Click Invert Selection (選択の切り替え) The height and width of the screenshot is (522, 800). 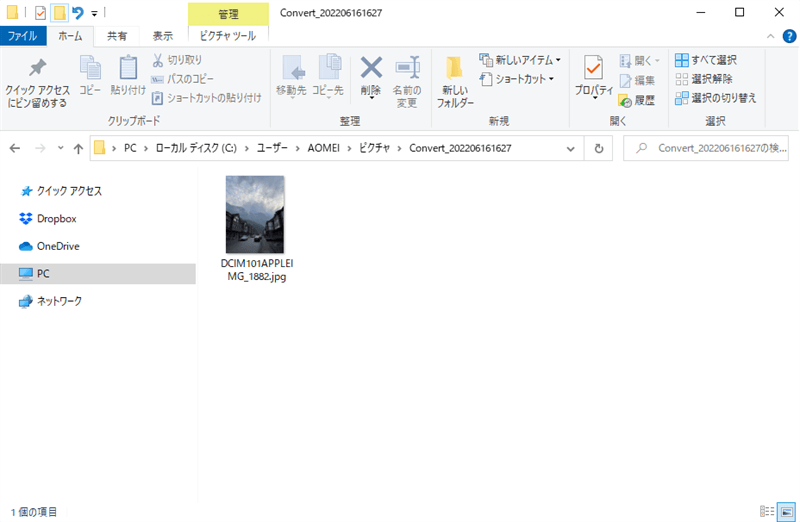pos(716,98)
